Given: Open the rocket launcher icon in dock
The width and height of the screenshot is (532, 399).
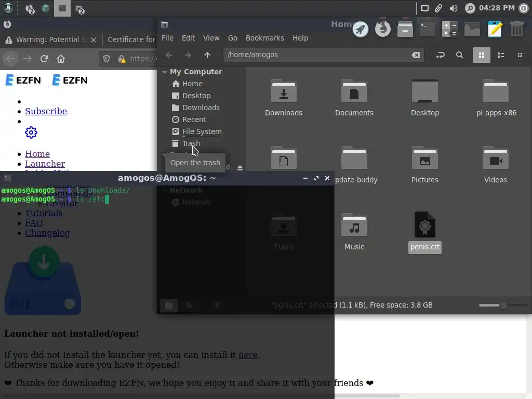Looking at the screenshot, I should coord(361,30).
